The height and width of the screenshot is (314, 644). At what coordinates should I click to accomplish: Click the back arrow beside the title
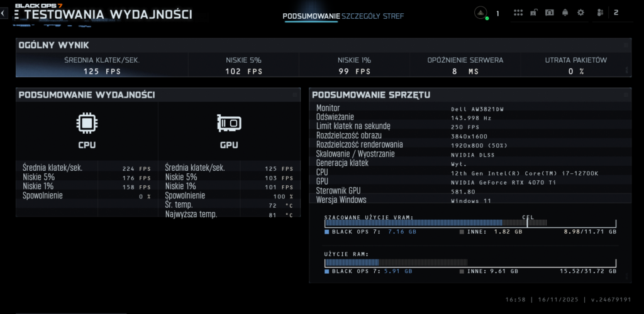[4, 13]
